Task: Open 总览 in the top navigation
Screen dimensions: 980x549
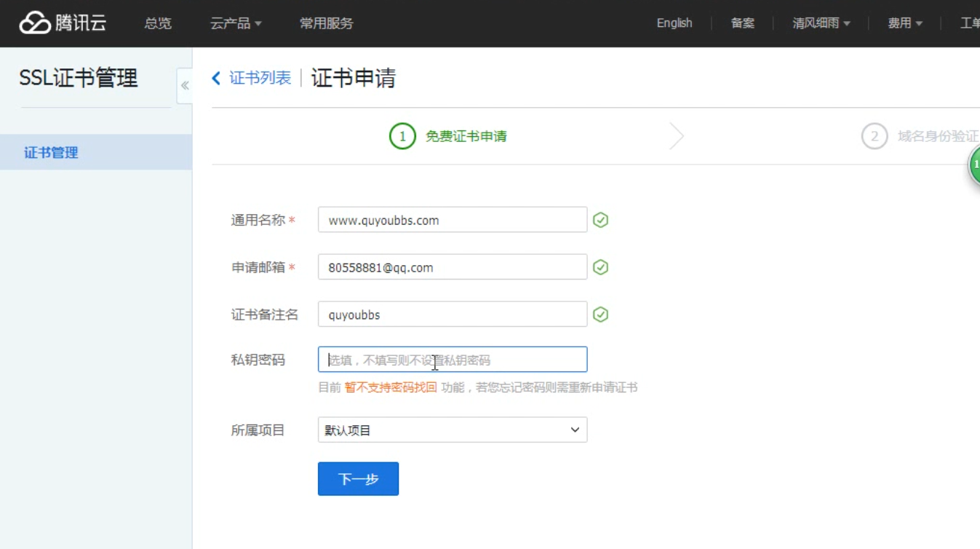Action: point(158,23)
